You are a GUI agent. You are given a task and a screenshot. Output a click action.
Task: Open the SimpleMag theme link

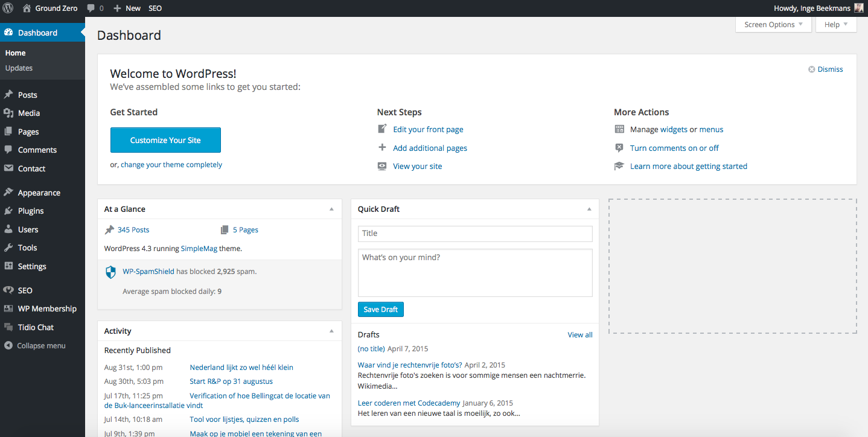point(199,248)
